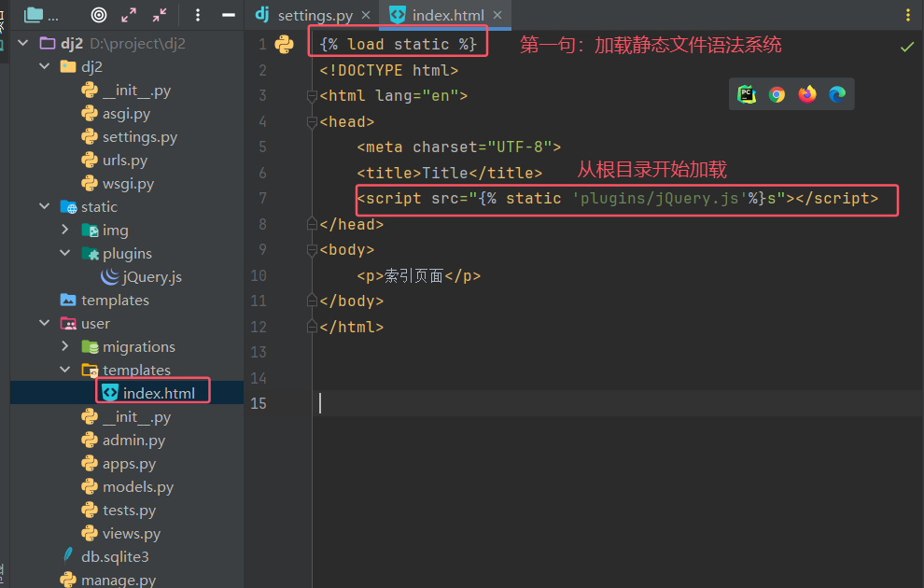Screen dimensions: 924x588
Task: Click the db.sqlite3 feather icon
Action: [x=68, y=555]
